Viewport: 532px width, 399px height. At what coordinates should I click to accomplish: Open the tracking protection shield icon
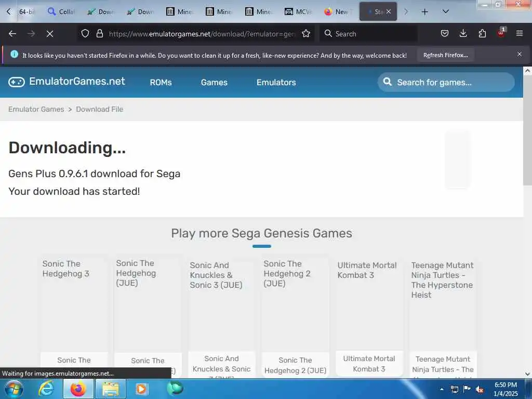[x=85, y=33]
